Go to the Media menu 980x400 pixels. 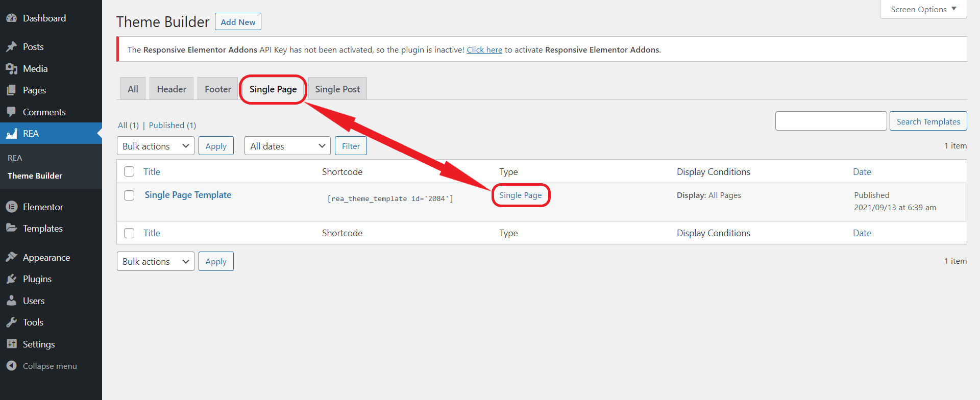(51, 69)
